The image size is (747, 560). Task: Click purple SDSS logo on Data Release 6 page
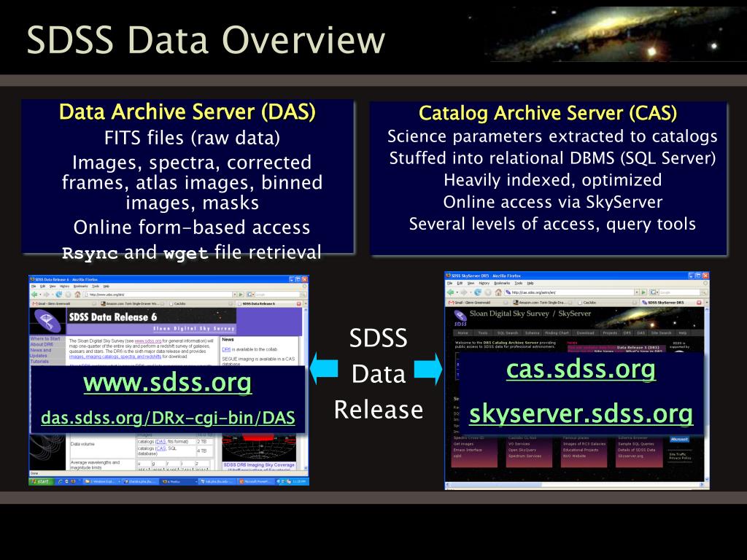(x=47, y=320)
